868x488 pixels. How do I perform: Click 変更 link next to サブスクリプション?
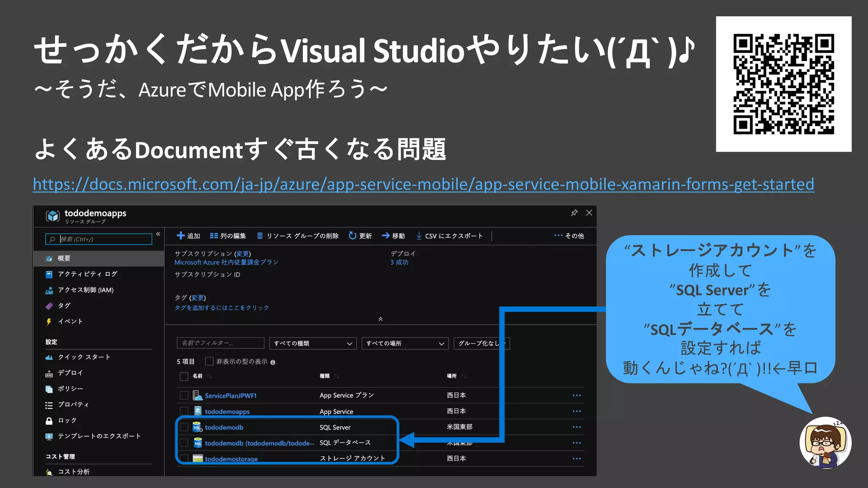click(x=242, y=254)
